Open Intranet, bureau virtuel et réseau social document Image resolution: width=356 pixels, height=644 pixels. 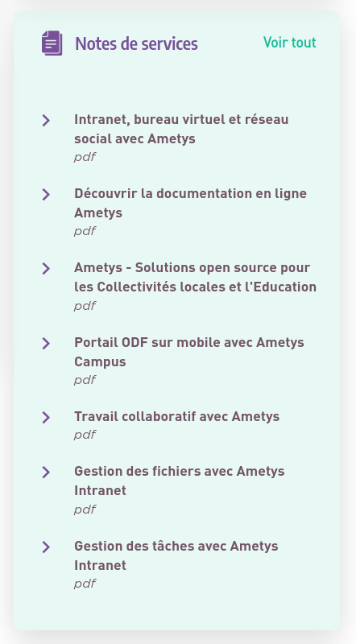pyautogui.click(x=181, y=129)
